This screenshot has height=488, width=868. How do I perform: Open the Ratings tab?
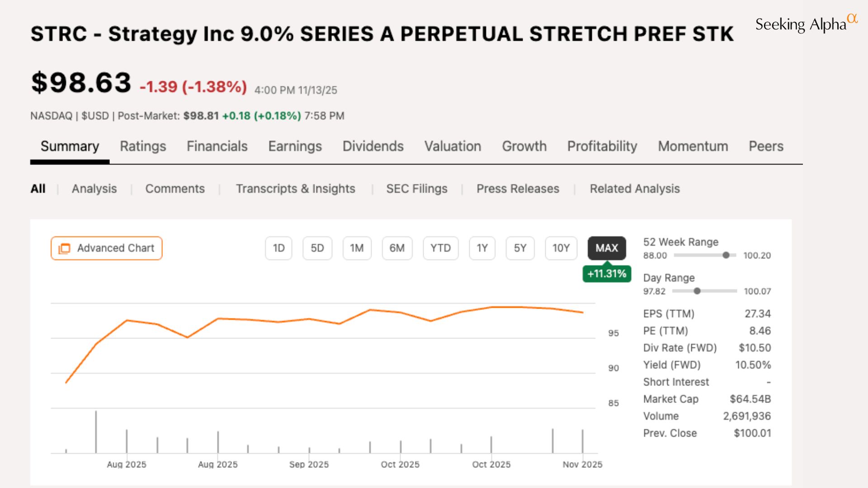coord(143,146)
